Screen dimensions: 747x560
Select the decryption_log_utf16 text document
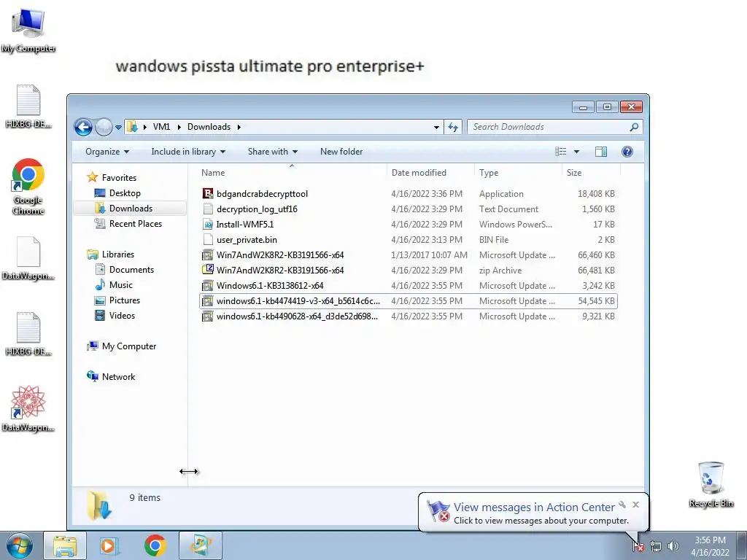point(256,209)
